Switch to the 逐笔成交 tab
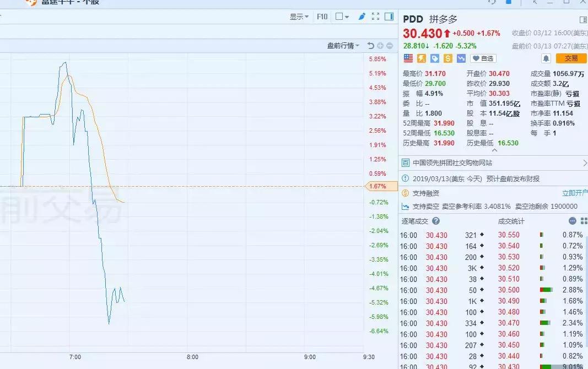Screen dimensions: 588x369 click(414, 221)
